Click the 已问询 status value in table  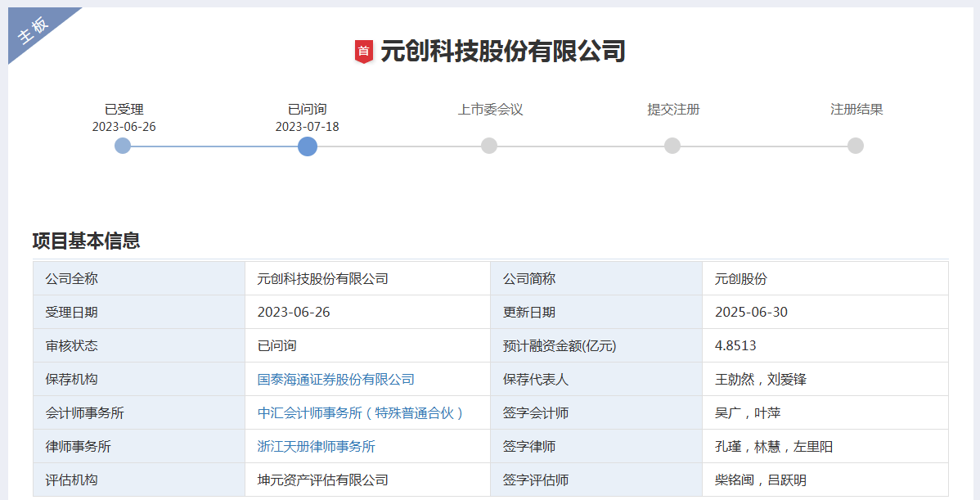coord(367,345)
